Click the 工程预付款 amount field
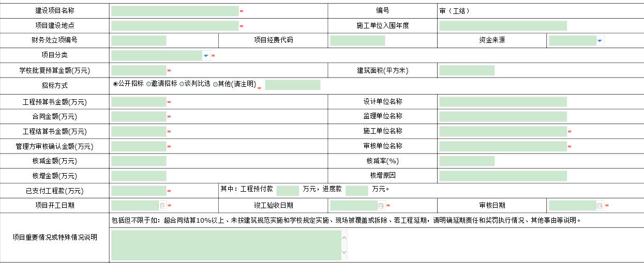Screen dimensions: 644x263 [x=288, y=191]
